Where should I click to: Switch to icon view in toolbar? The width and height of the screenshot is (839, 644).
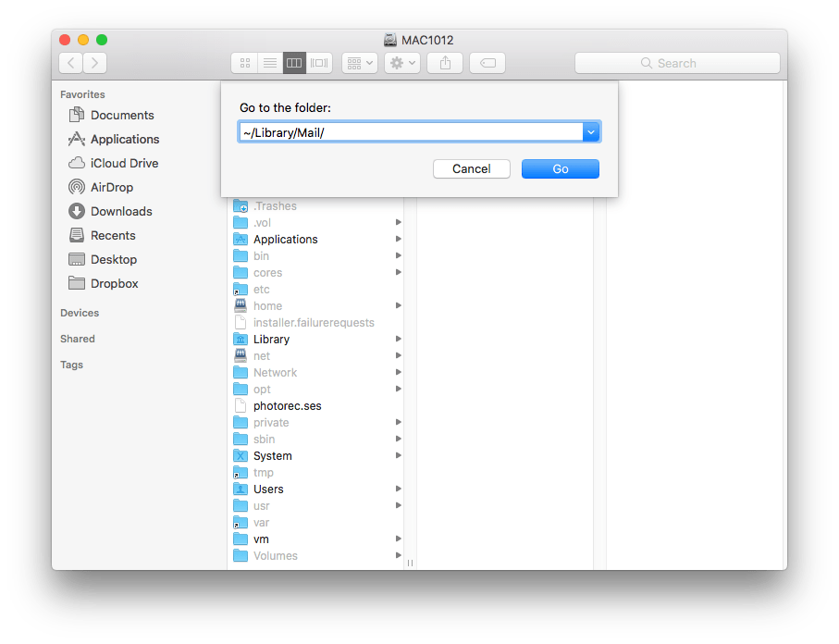244,63
